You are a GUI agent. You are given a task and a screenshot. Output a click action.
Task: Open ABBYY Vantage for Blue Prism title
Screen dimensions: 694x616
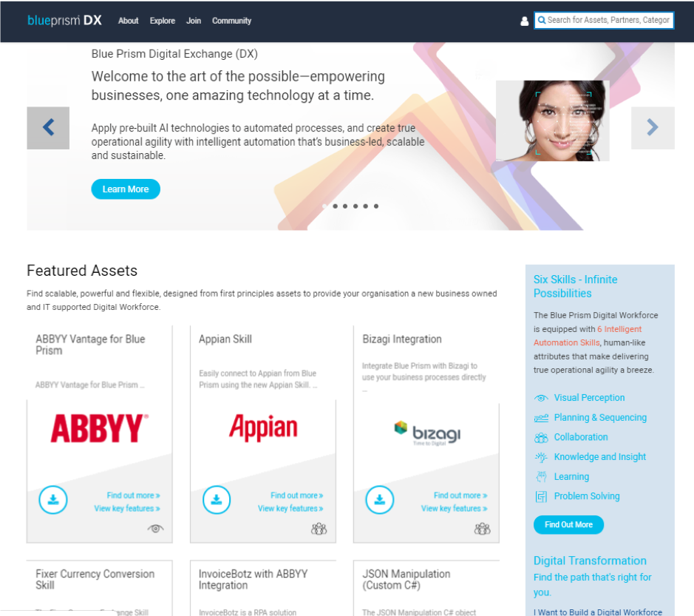[x=90, y=345]
